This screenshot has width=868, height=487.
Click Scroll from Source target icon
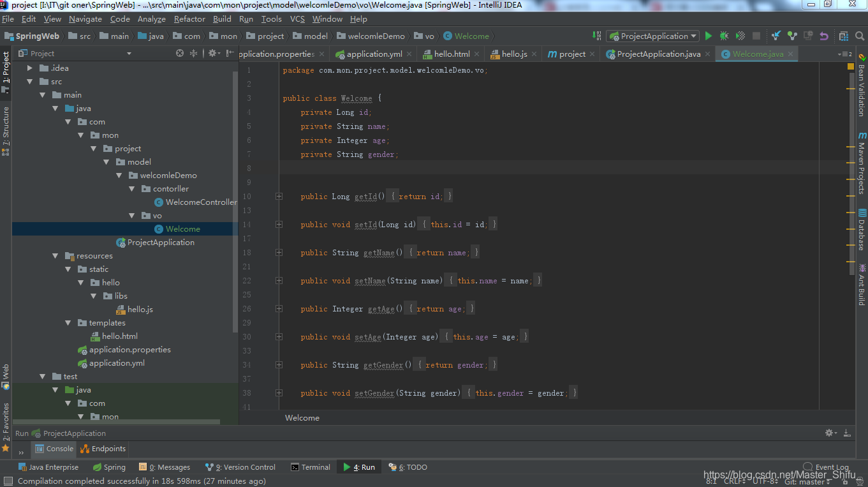click(x=180, y=54)
